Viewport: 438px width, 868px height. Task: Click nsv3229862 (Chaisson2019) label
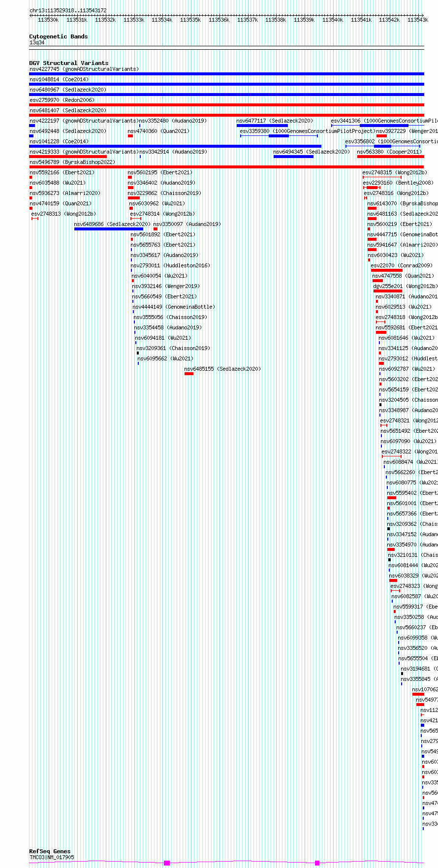click(x=165, y=193)
